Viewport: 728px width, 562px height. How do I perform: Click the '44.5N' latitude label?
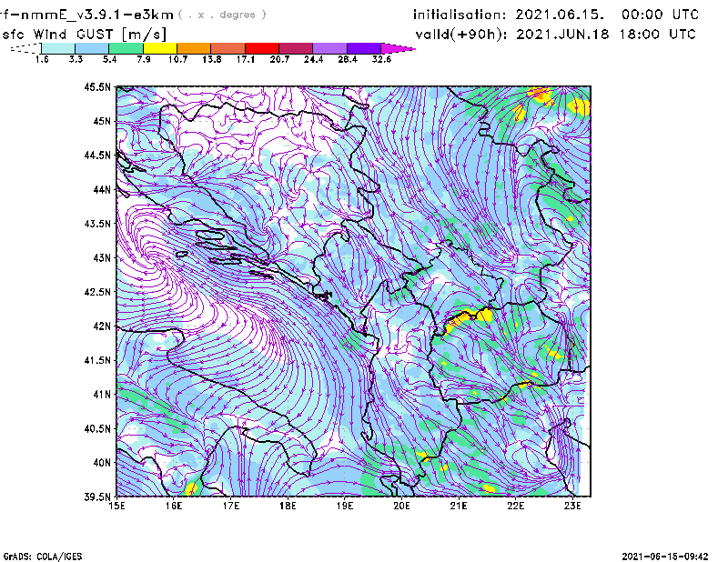[x=97, y=155]
